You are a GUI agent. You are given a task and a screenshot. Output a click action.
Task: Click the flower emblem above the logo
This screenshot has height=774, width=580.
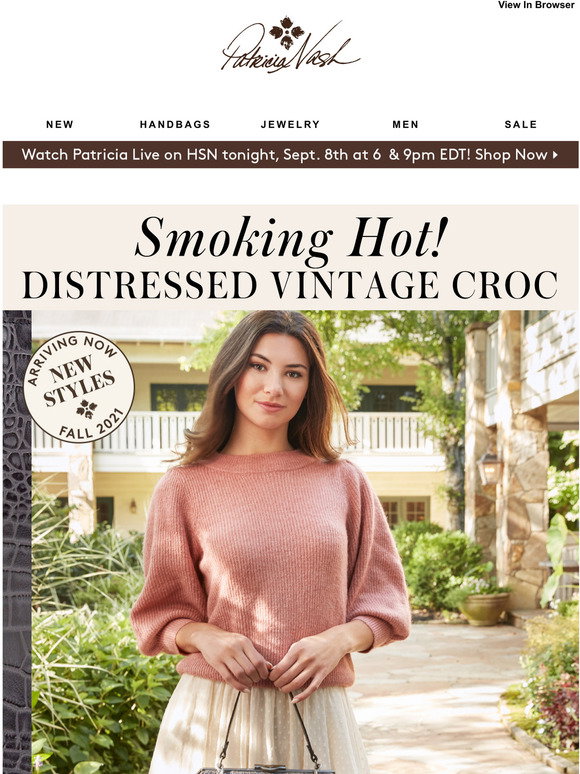click(286, 32)
